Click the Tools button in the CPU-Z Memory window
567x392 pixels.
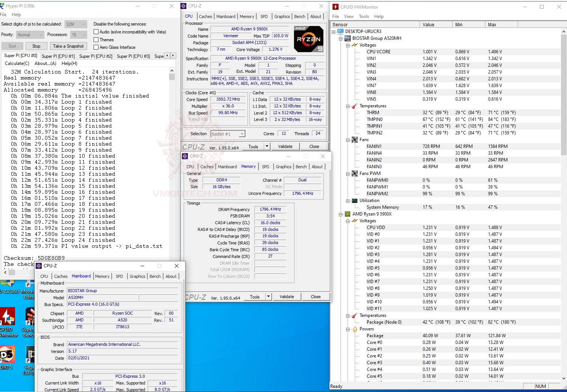[255, 297]
